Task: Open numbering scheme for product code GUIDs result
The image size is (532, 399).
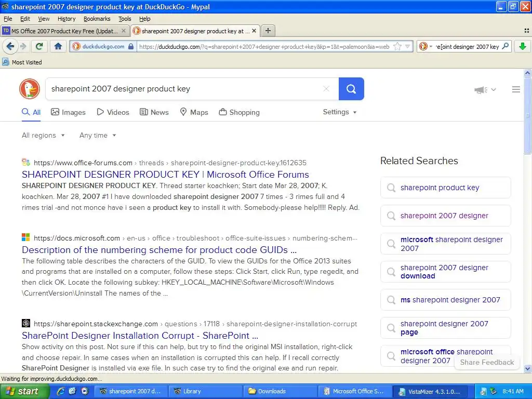Action: 159,250
